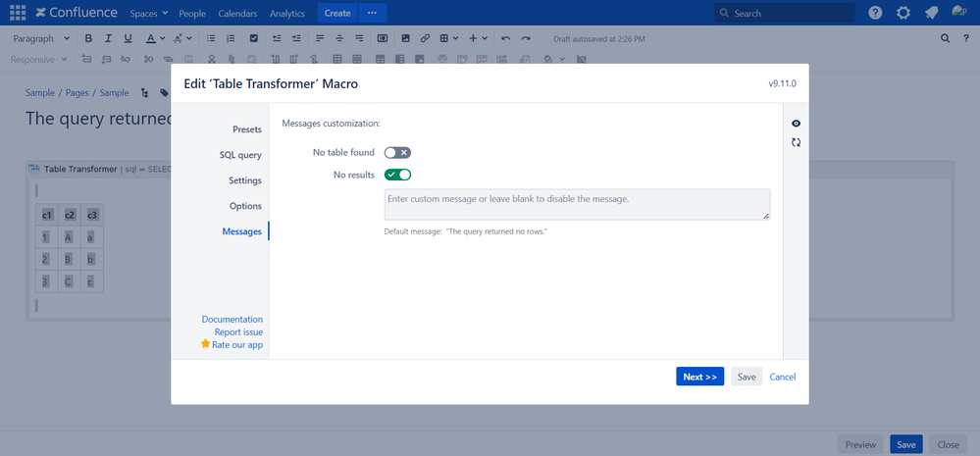
Task: Expand the Spaces menu
Action: tap(149, 13)
